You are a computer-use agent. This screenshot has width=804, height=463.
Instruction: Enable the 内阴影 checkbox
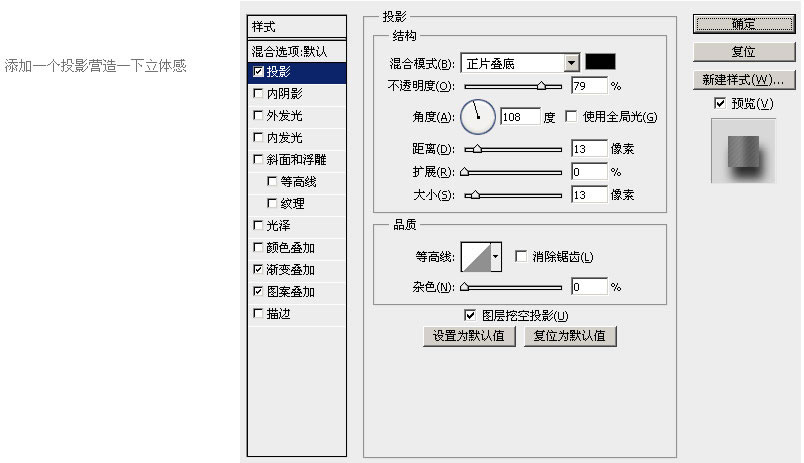pos(258,93)
